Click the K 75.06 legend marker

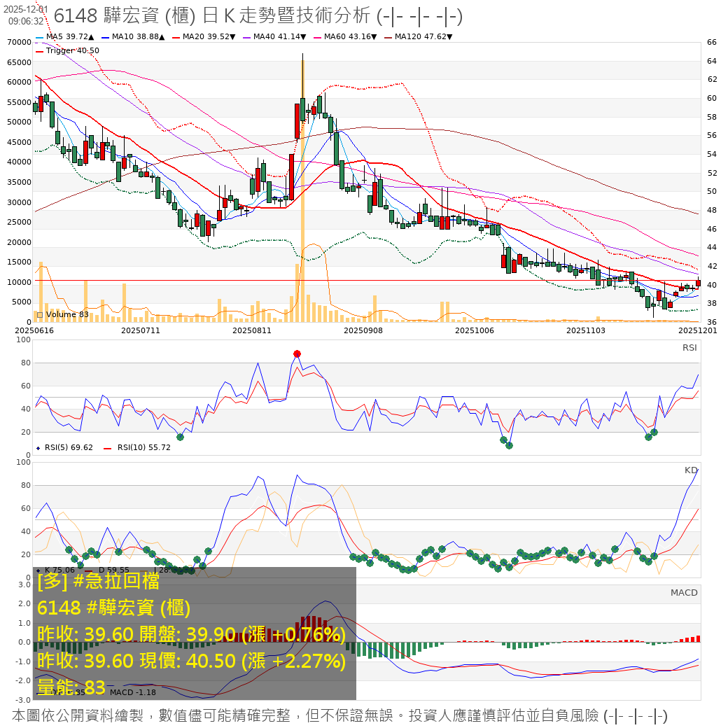click(38, 570)
